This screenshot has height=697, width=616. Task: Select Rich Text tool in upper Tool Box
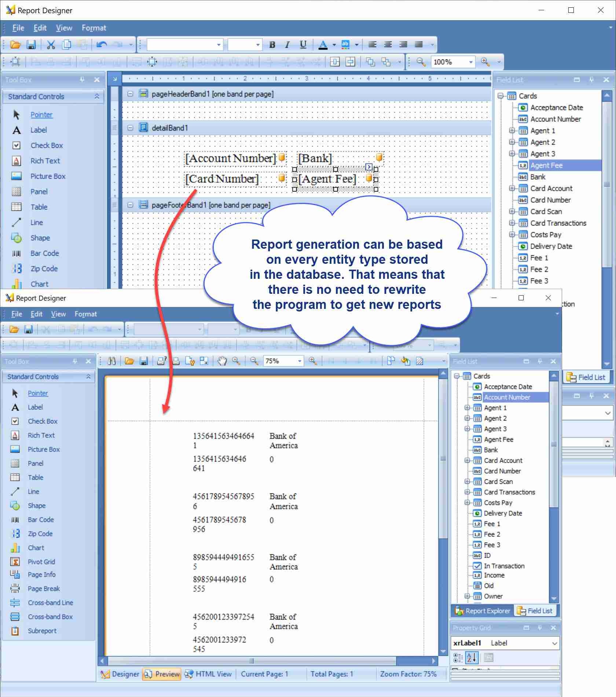tap(45, 161)
